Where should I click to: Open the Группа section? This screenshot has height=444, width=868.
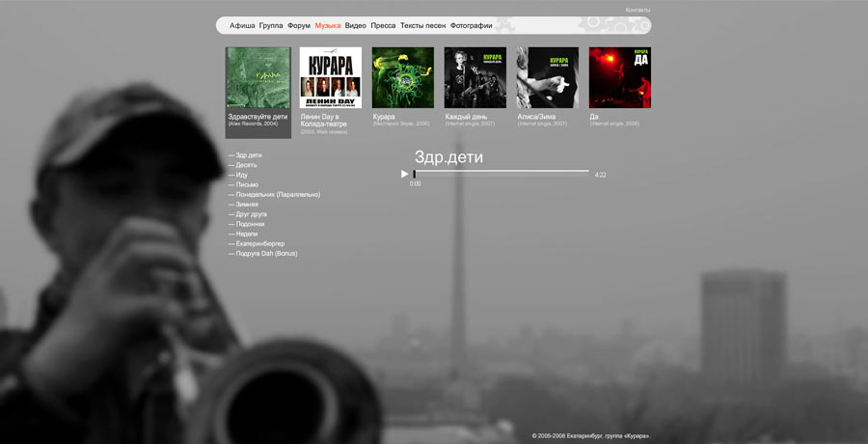point(271,25)
